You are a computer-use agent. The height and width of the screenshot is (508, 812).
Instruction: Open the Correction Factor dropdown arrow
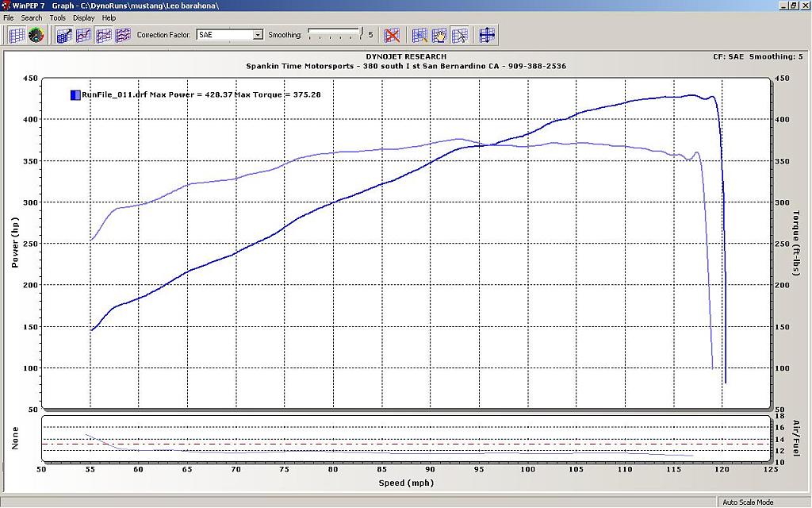pos(258,35)
